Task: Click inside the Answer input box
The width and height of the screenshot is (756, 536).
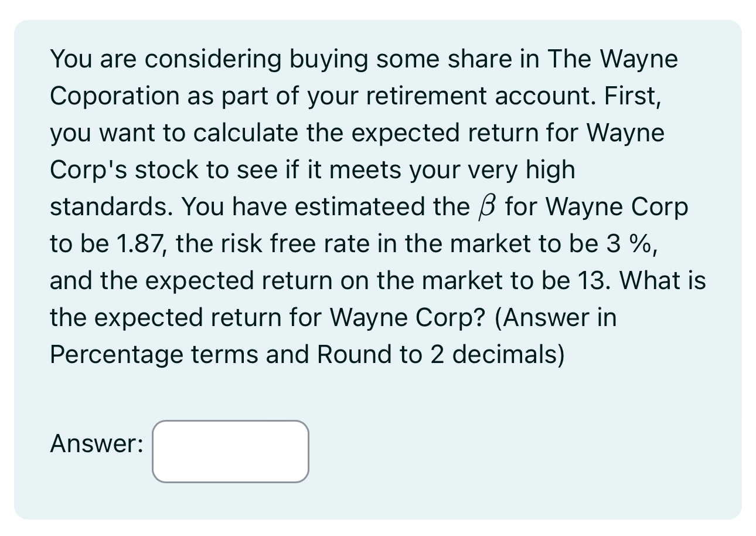Action: tap(230, 452)
